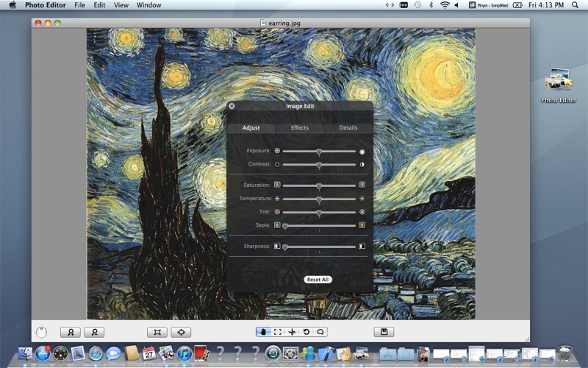
Task: Select the lasso tool in toolbar
Action: click(320, 332)
